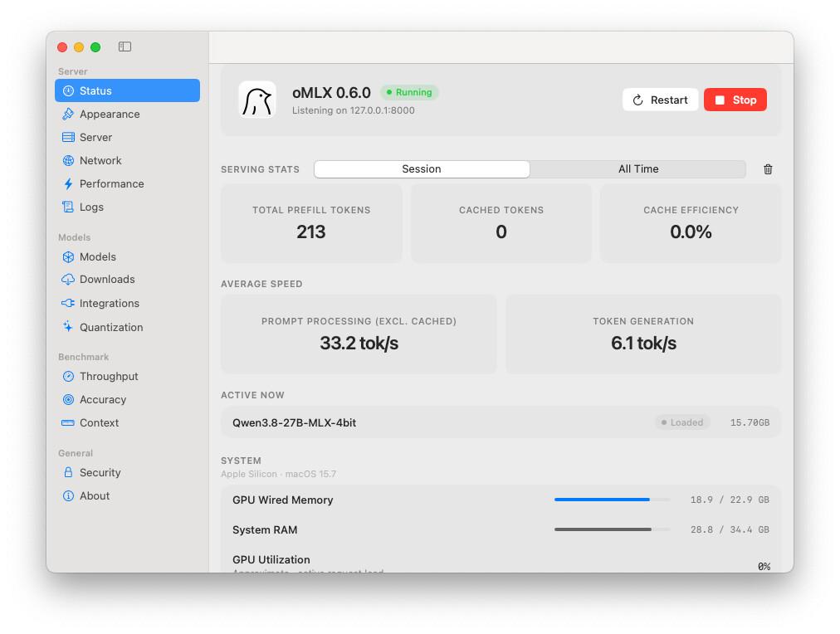840x634 pixels.
Task: Navigate to Downloads in sidebar
Action: [128, 280]
